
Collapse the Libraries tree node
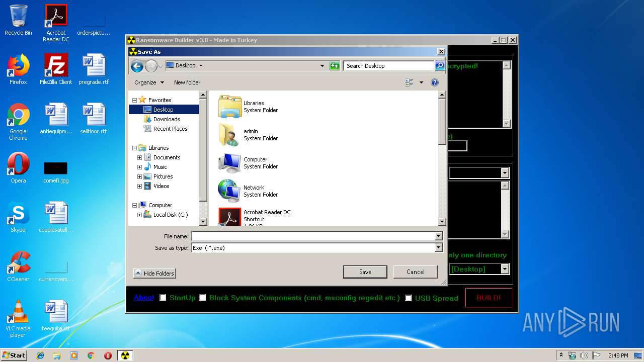point(135,148)
